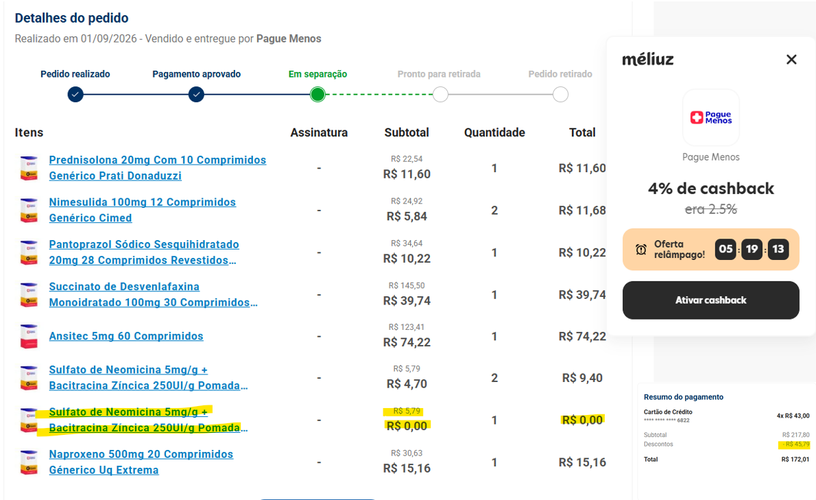Click the Pedido retirado step circle
Viewport: 816px width, 500px height.
click(560, 95)
